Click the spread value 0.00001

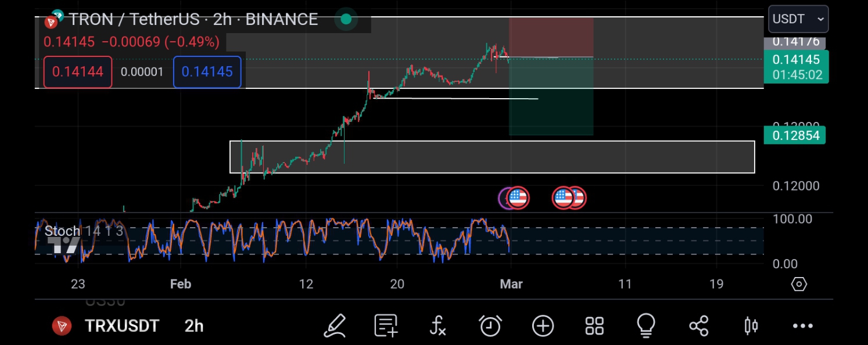click(142, 72)
